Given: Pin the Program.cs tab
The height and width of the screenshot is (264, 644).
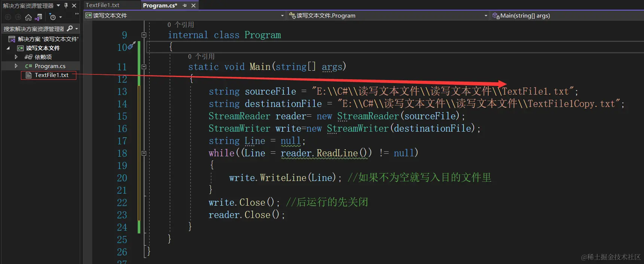Looking at the screenshot, I should (184, 6).
